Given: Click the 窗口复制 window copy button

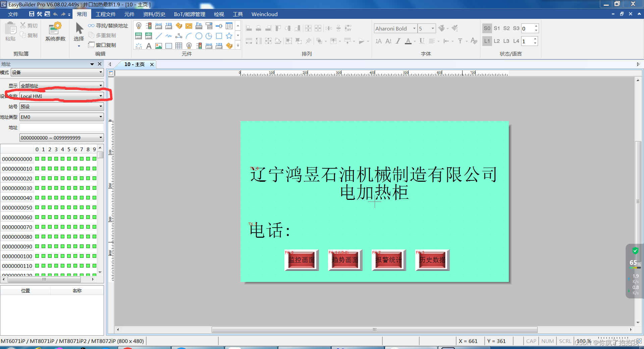Looking at the screenshot, I should tap(102, 45).
